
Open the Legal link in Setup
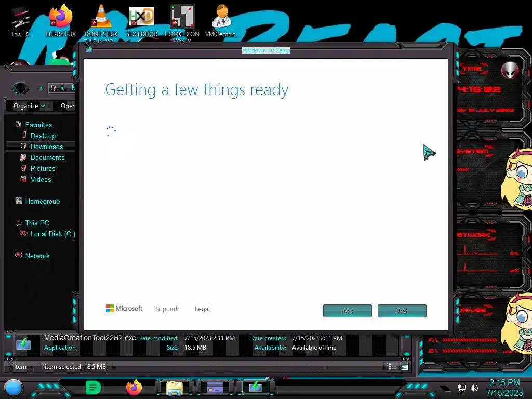click(202, 309)
